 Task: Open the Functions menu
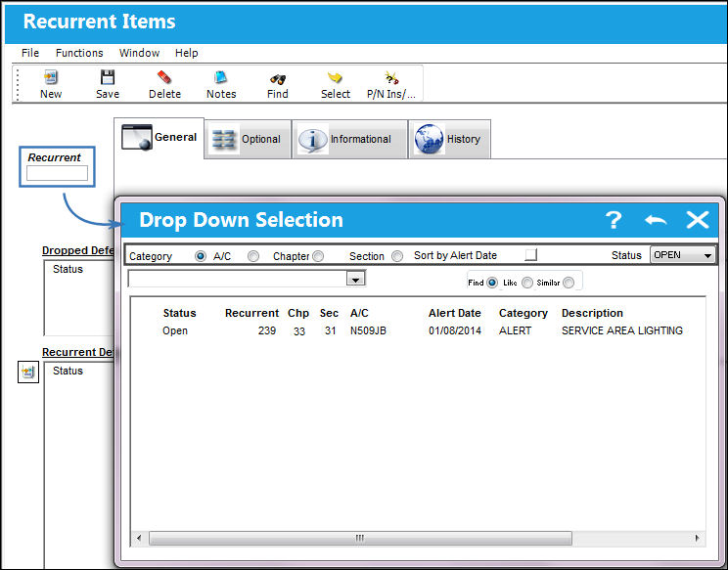[79, 53]
